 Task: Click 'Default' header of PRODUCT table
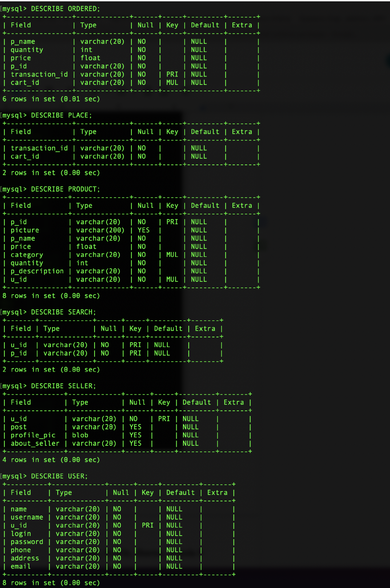[x=205, y=205]
